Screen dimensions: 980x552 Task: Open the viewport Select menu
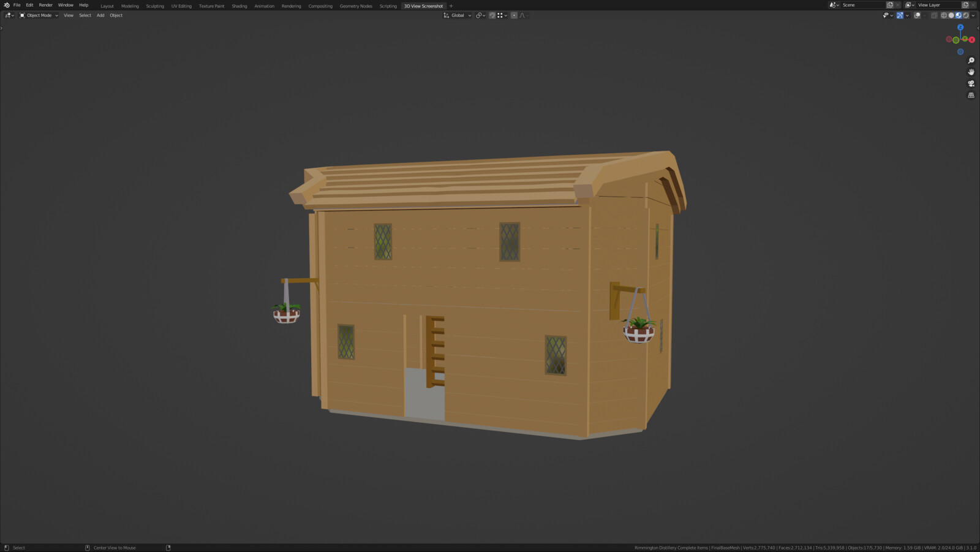85,15
